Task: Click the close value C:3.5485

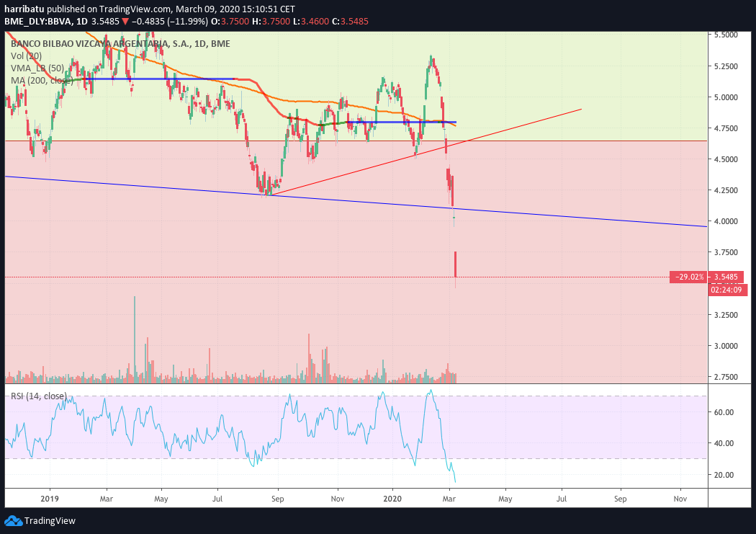Action: (x=351, y=22)
